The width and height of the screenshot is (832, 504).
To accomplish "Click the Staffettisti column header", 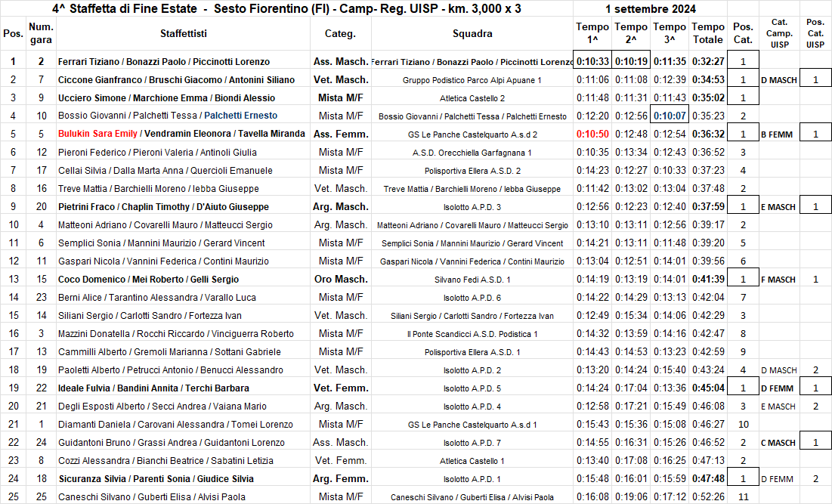I will (x=183, y=34).
